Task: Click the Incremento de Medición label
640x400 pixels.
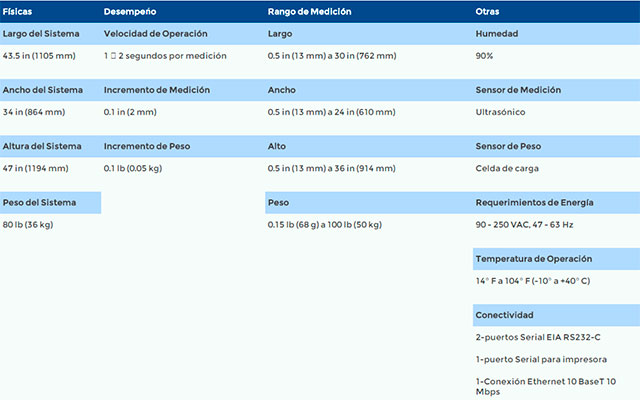Action: coord(157,90)
